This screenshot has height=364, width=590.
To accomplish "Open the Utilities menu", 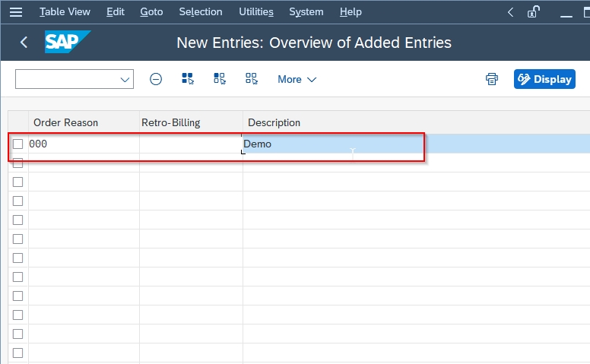I will click(255, 12).
